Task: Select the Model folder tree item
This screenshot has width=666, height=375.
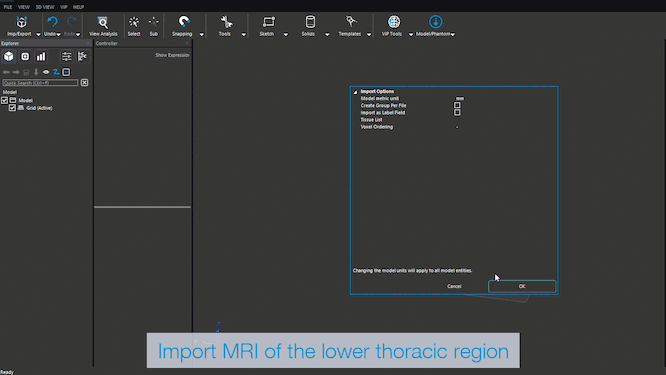Action: tap(25, 100)
